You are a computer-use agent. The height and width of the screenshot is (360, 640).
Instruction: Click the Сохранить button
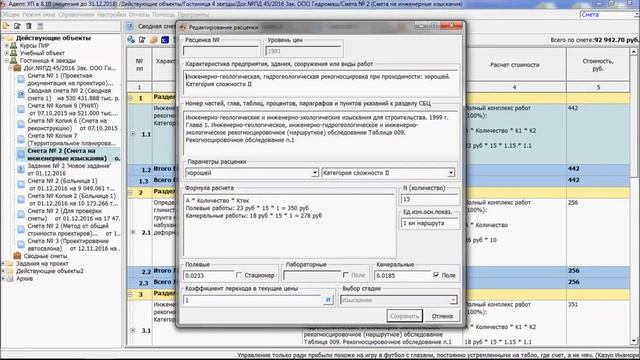(404, 316)
